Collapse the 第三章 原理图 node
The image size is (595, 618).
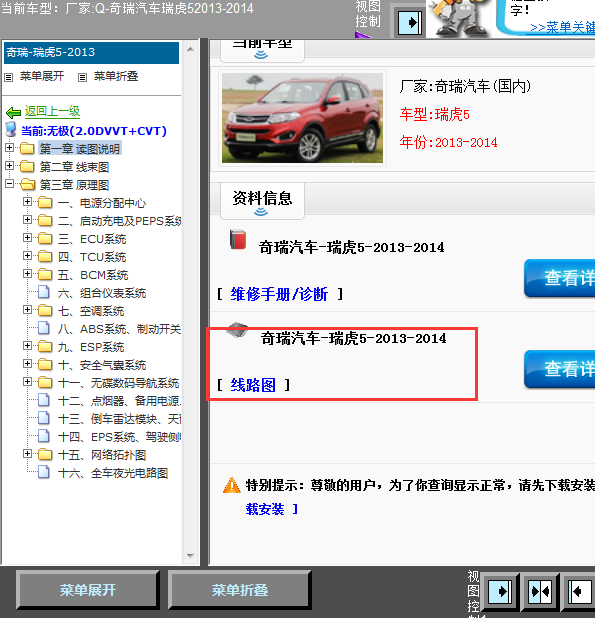coord(9,183)
